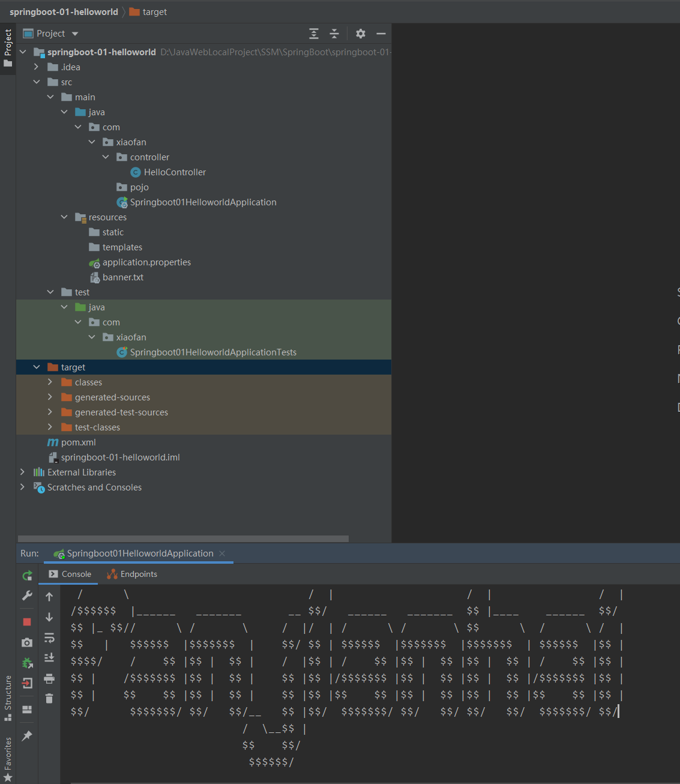Screen dimensions: 680x784
Task: Print console output icon
Action: coord(49,678)
